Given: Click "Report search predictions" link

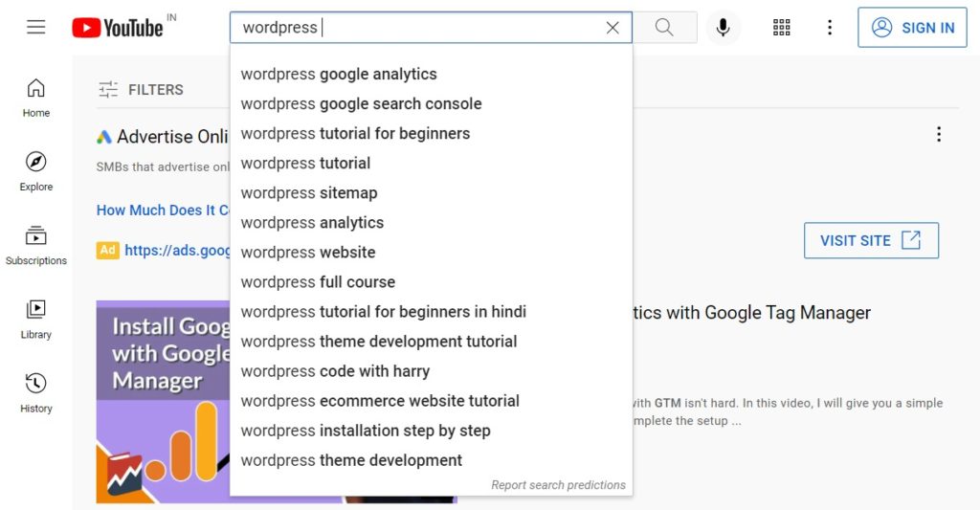Looking at the screenshot, I should tap(558, 485).
